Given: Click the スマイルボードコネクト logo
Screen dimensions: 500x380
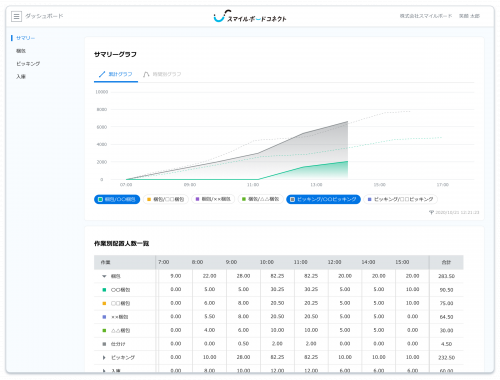Looking at the screenshot, I should coord(250,16).
